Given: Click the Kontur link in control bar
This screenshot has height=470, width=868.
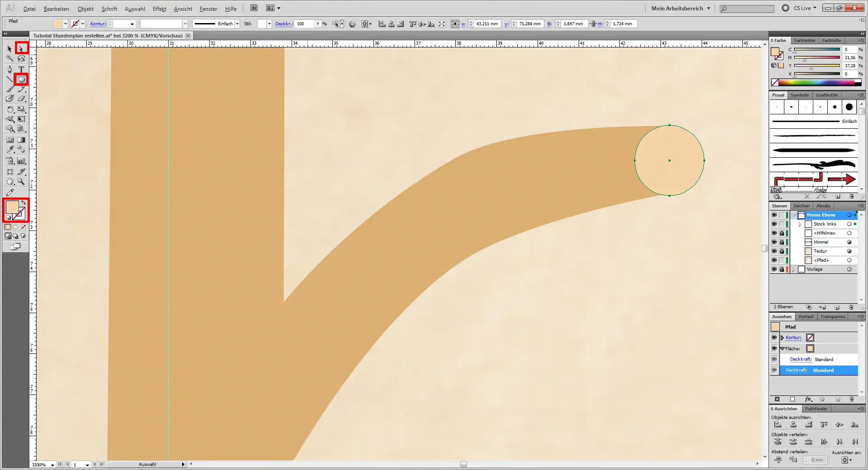Looking at the screenshot, I should point(98,24).
